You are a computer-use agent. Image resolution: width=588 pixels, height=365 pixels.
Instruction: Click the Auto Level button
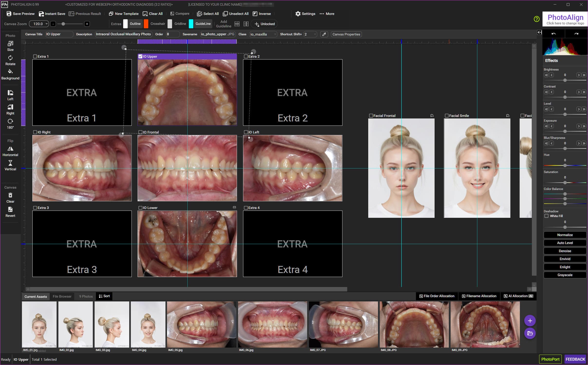point(565,243)
